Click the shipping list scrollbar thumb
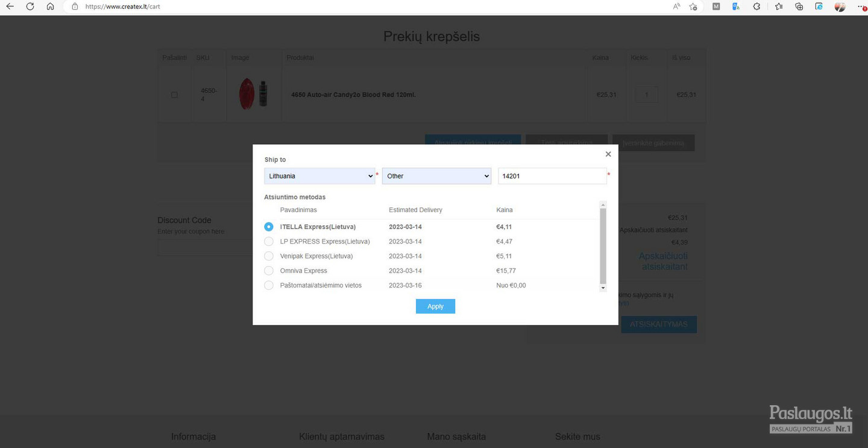This screenshot has width=868, height=448. (603, 246)
